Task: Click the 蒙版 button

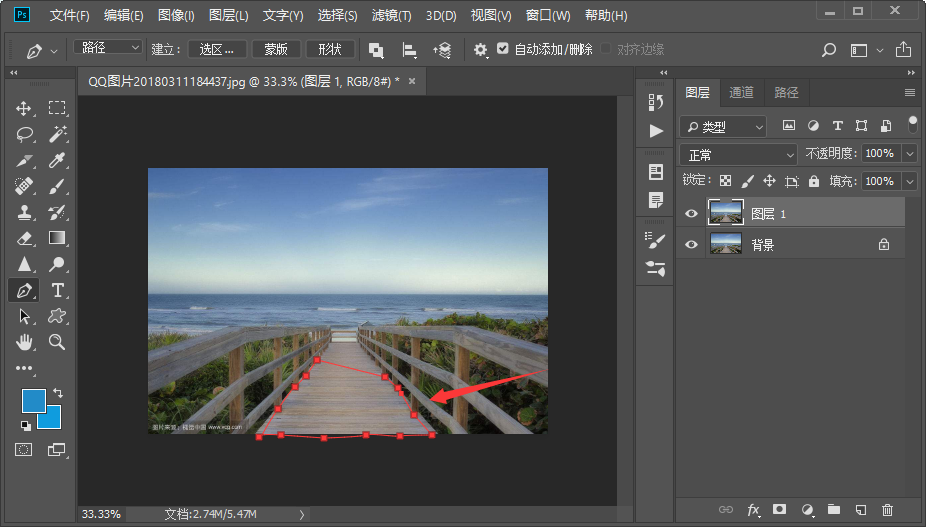Action: (275, 49)
